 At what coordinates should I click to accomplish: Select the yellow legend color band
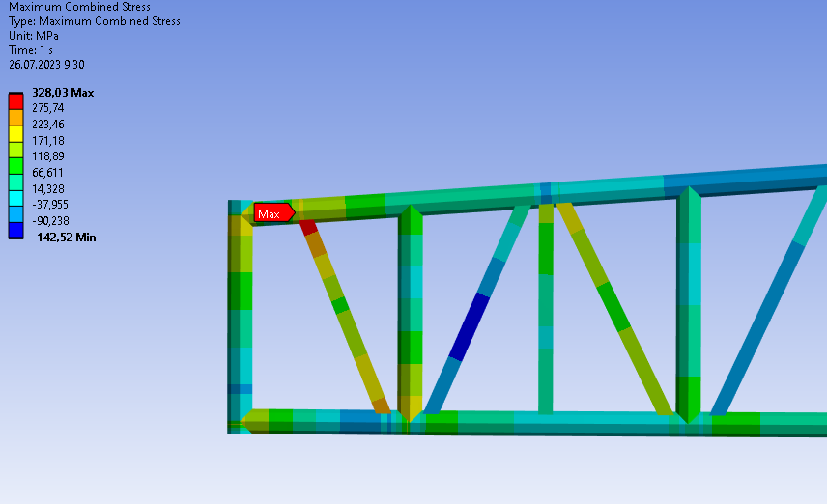(15, 134)
